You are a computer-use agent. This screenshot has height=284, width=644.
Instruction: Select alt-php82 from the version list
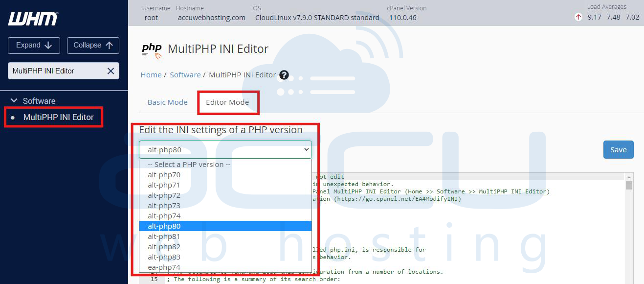(225, 247)
